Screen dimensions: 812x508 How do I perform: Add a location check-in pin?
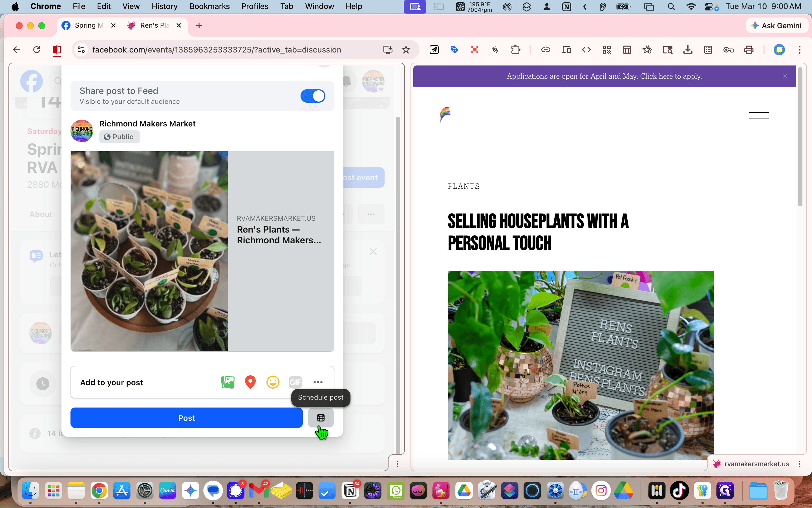[x=250, y=382]
